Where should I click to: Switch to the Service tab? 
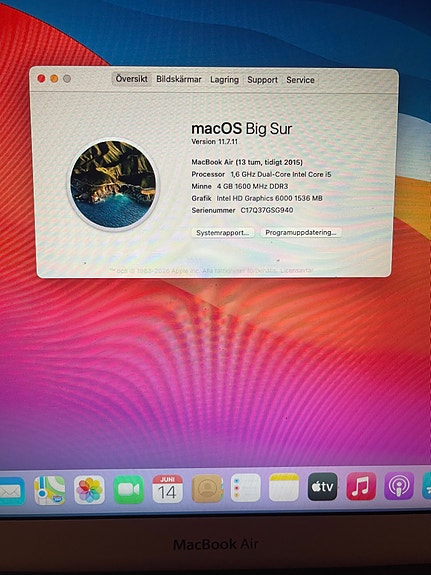click(x=300, y=80)
